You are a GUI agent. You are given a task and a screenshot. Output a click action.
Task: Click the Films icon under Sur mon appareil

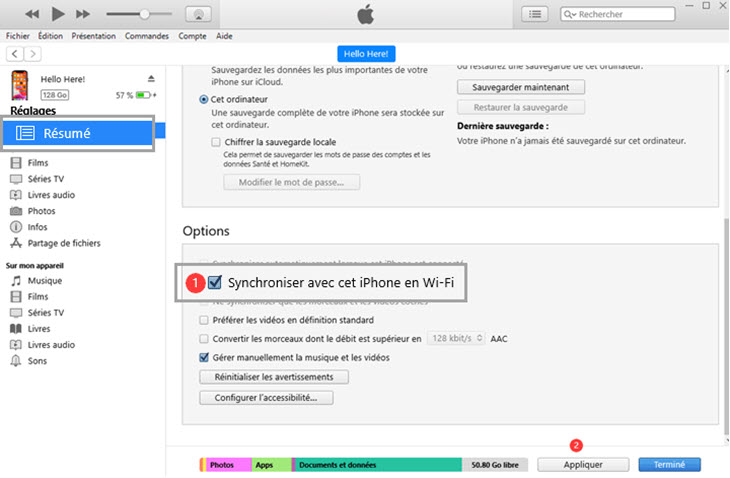click(x=16, y=297)
